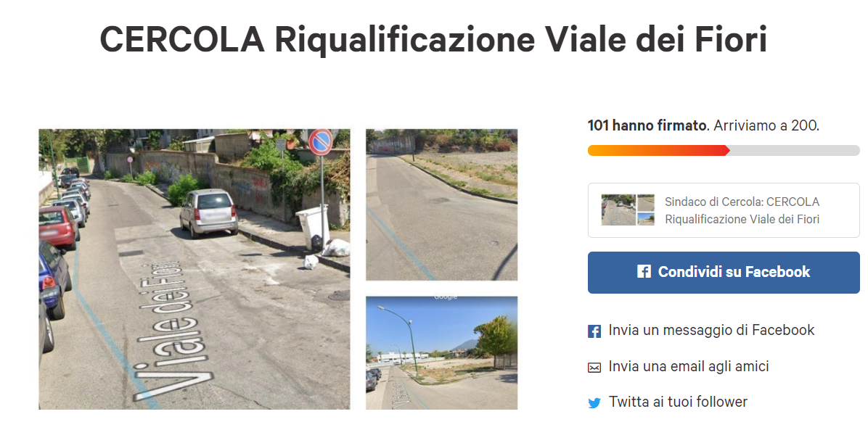
Task: Click the gray unfilled part of the progress bar
Action: pos(795,150)
